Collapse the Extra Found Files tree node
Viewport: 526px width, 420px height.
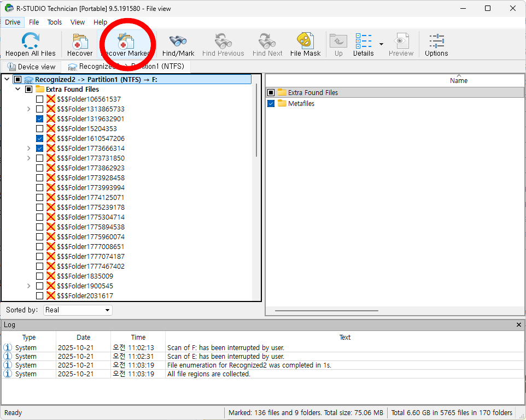(18, 90)
